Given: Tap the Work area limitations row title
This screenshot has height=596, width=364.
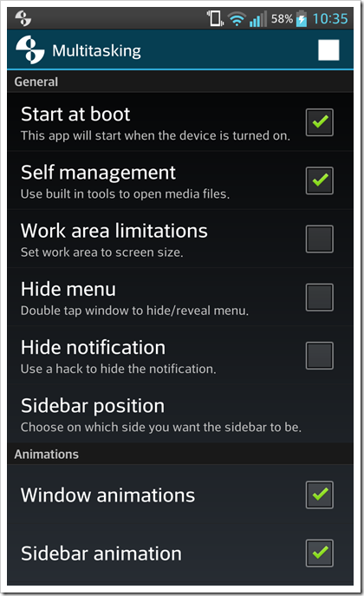Looking at the screenshot, I should [114, 231].
